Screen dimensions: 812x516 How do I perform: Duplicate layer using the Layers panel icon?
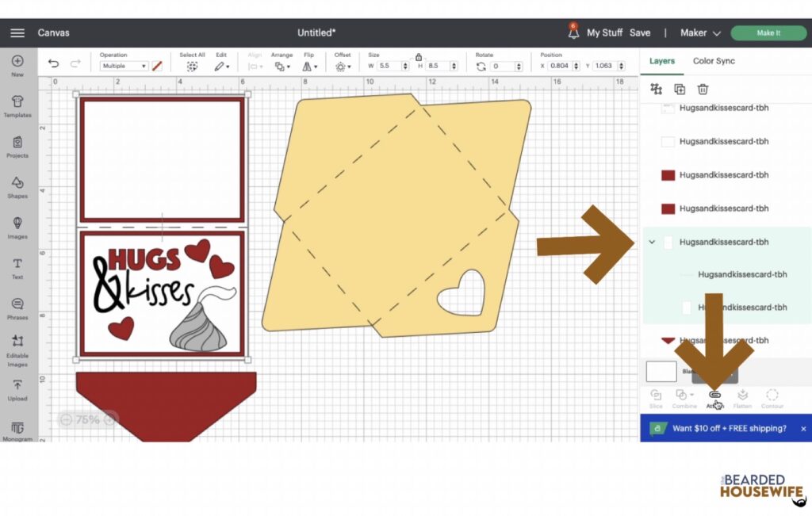pos(680,90)
